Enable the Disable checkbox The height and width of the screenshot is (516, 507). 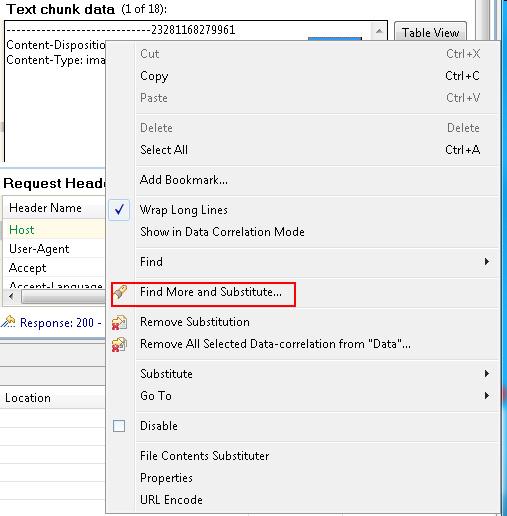click(x=119, y=426)
